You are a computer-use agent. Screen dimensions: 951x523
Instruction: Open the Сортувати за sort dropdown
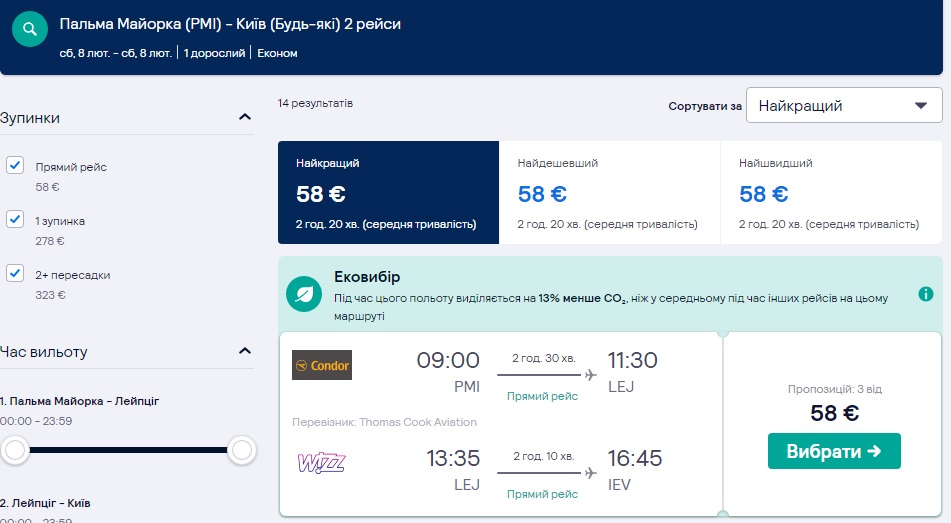844,105
